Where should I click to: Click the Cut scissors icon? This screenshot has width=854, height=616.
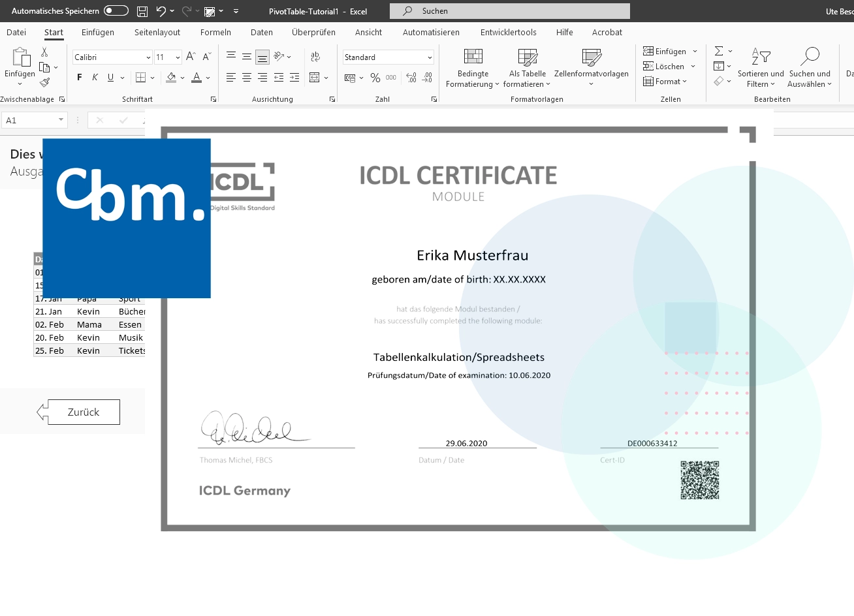tap(44, 52)
